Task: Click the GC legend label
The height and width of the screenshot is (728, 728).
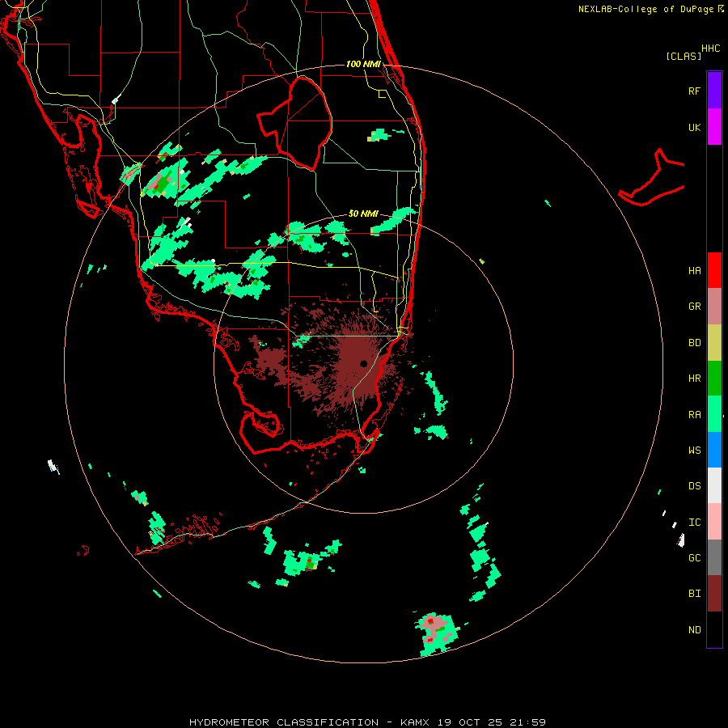Action: pyautogui.click(x=694, y=558)
